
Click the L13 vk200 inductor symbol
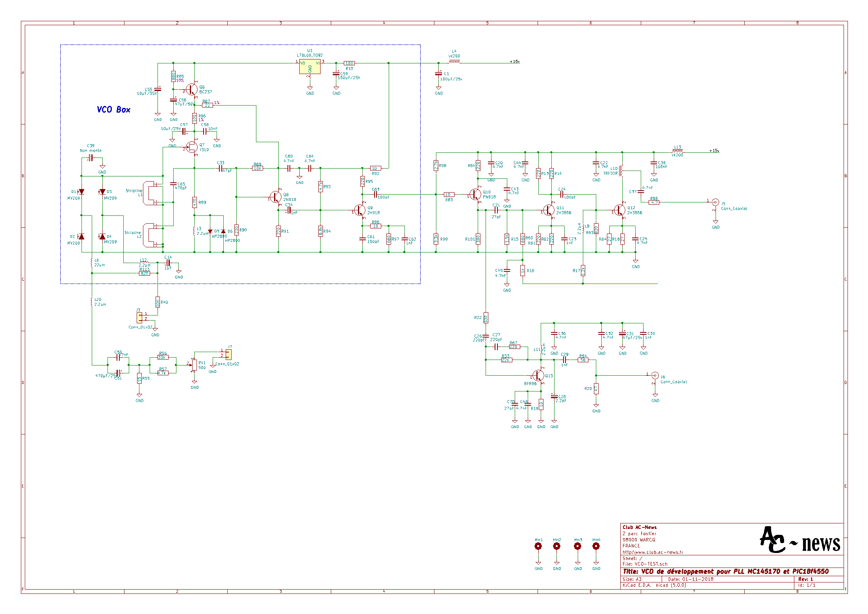click(677, 151)
